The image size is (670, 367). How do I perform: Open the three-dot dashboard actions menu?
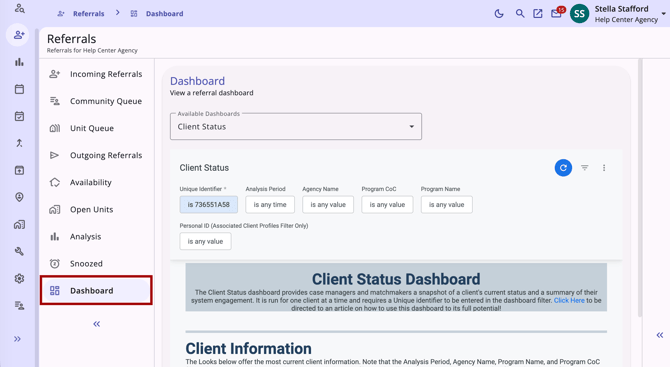[604, 168]
